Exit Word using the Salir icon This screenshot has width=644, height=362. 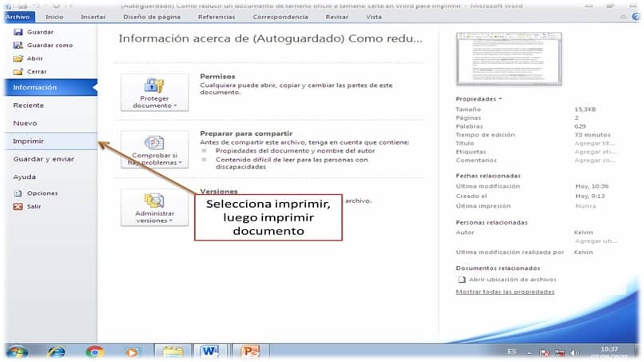[x=18, y=206]
